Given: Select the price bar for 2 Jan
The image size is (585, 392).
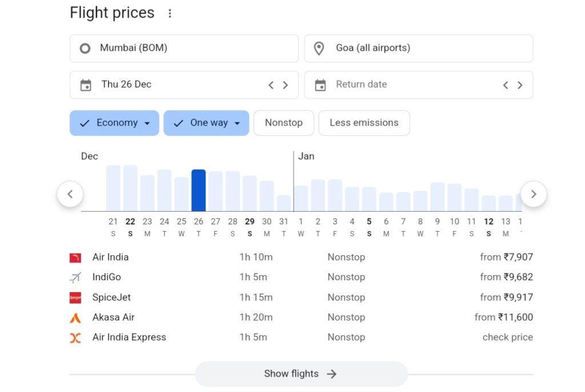Looking at the screenshot, I should click(318, 196).
